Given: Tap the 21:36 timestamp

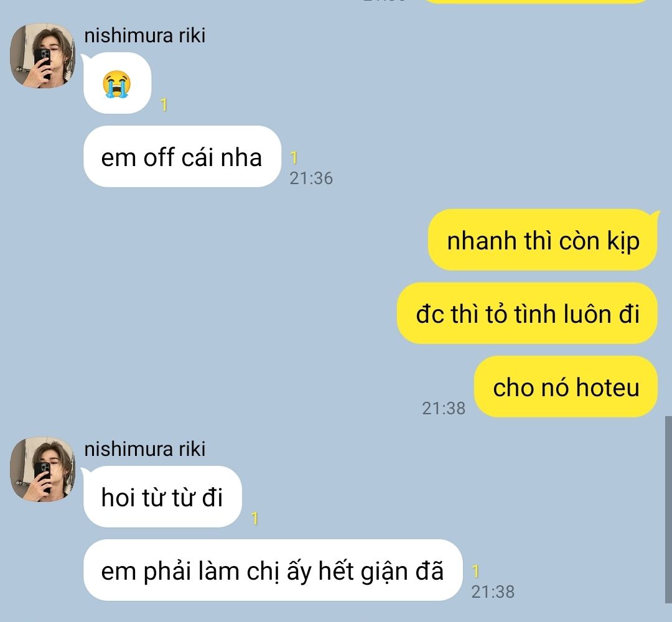Looking at the screenshot, I should coord(311,179).
